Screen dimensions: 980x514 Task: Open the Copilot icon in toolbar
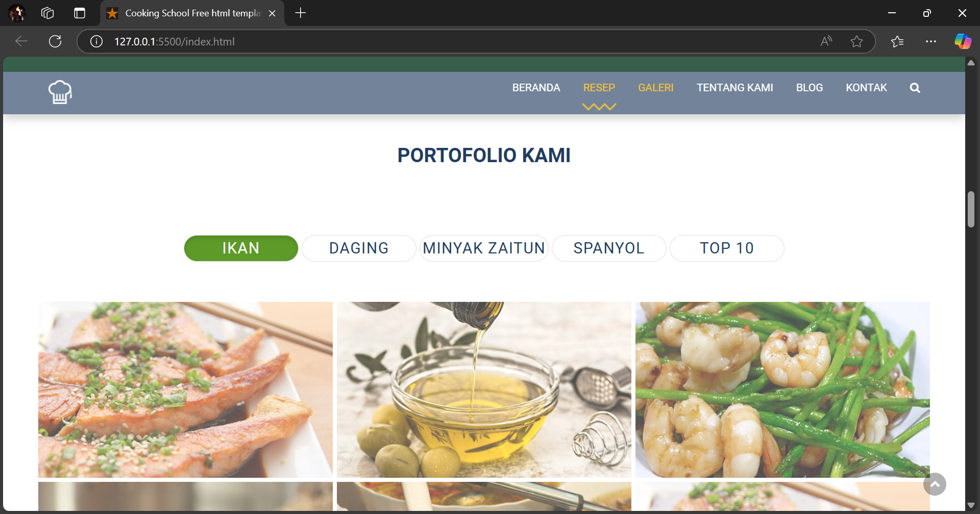pyautogui.click(x=963, y=41)
